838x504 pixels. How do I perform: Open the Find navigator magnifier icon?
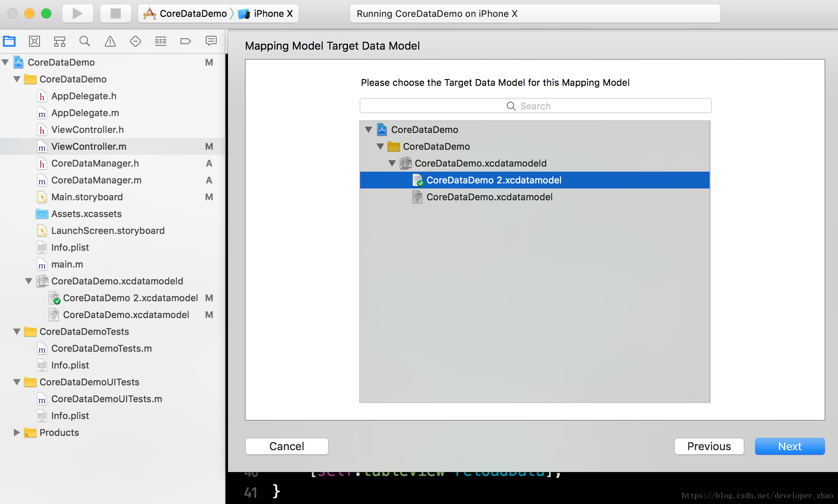[x=85, y=41]
